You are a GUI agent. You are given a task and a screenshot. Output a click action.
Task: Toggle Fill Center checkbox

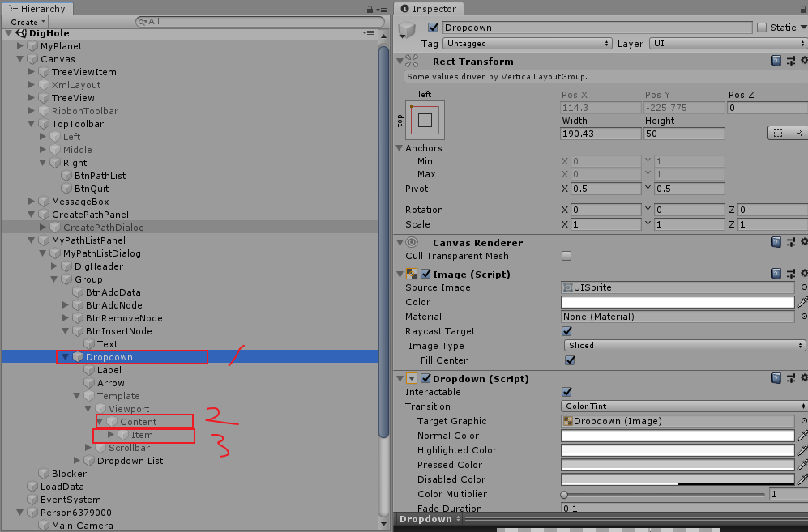coord(570,360)
